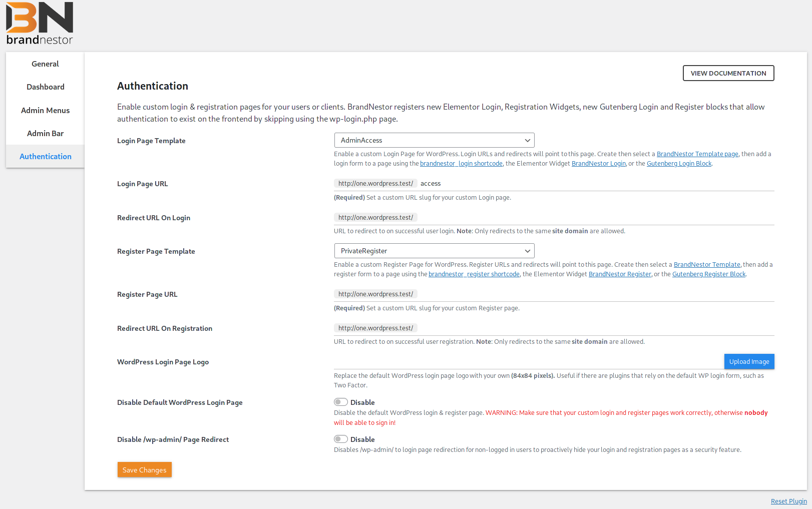Viewport: 812px width, 509px height.
Task: Open the brandnestor_login shortcode link
Action: tap(461, 164)
